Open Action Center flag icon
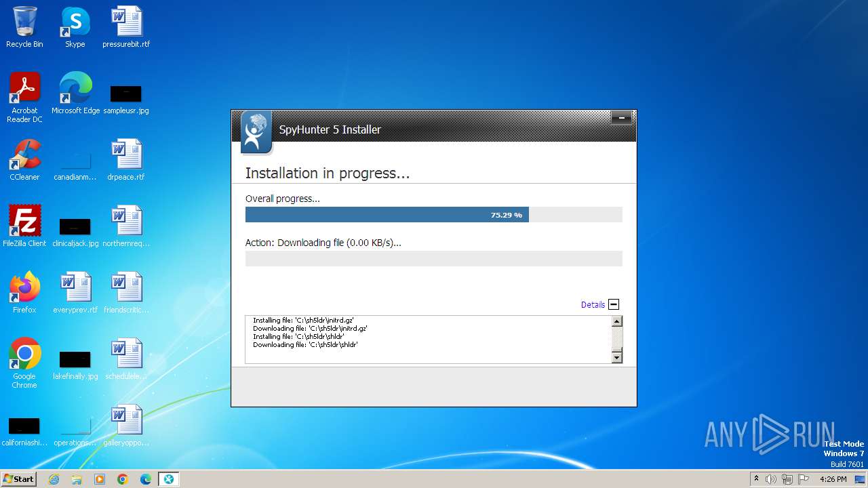The width and height of the screenshot is (868, 488). pyautogui.click(x=804, y=479)
